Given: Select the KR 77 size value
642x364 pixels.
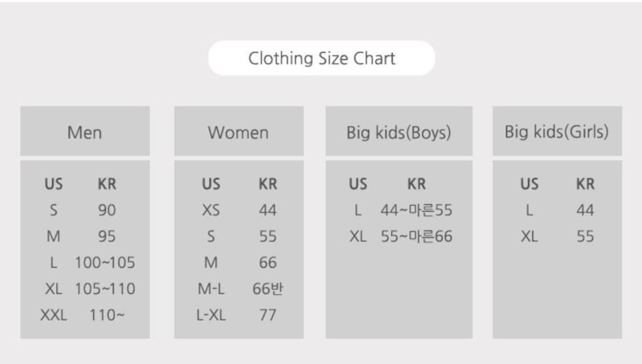Looking at the screenshot, I should tap(268, 314).
